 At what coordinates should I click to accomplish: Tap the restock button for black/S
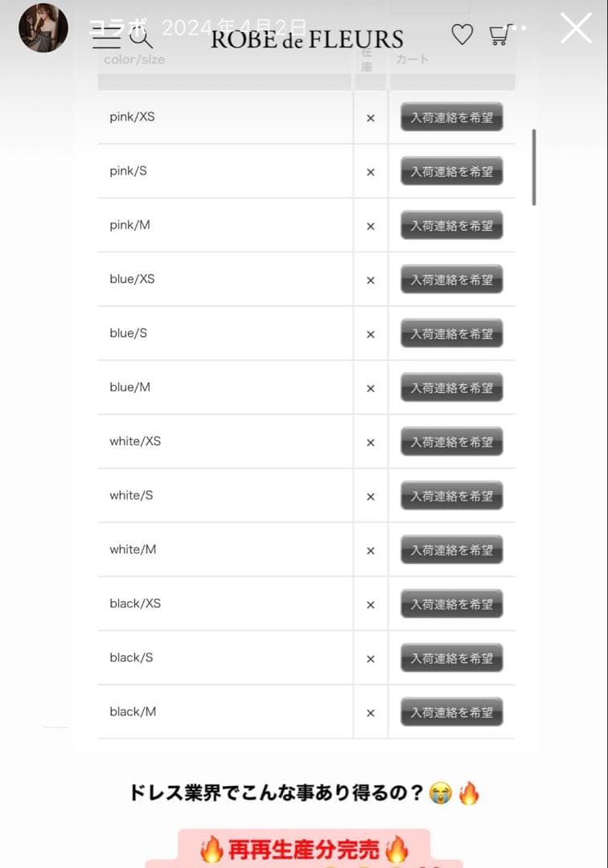coord(451,658)
